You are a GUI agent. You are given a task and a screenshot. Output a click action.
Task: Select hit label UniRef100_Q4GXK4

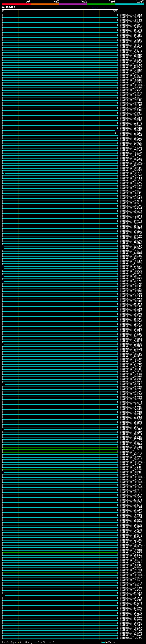pos(131,552)
